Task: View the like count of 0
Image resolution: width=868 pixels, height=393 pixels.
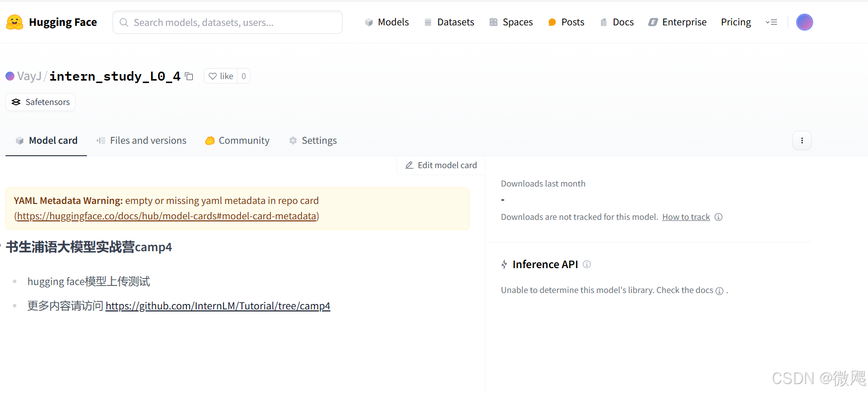Action: coord(243,76)
